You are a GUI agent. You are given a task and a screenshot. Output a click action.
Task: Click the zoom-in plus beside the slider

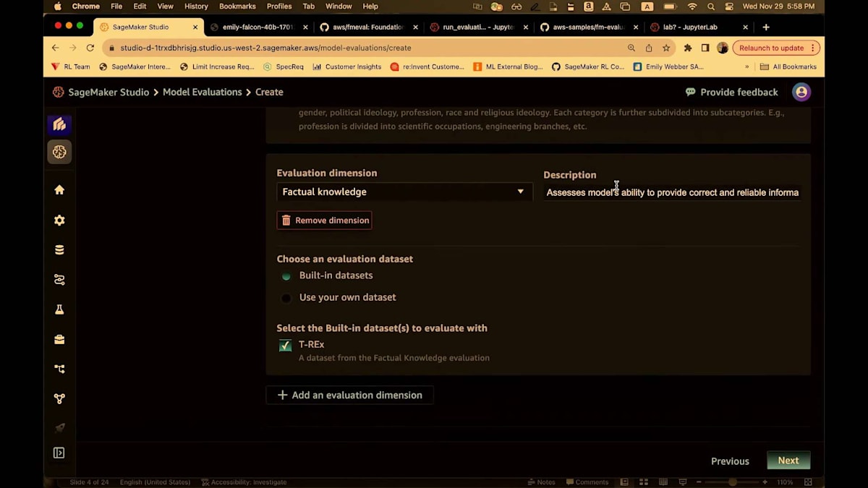click(x=765, y=482)
